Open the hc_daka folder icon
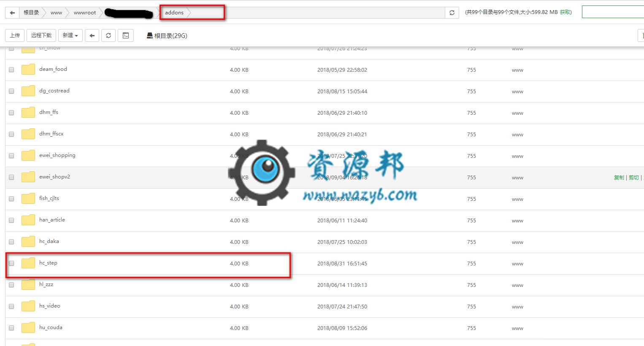The image size is (644, 346). point(28,241)
